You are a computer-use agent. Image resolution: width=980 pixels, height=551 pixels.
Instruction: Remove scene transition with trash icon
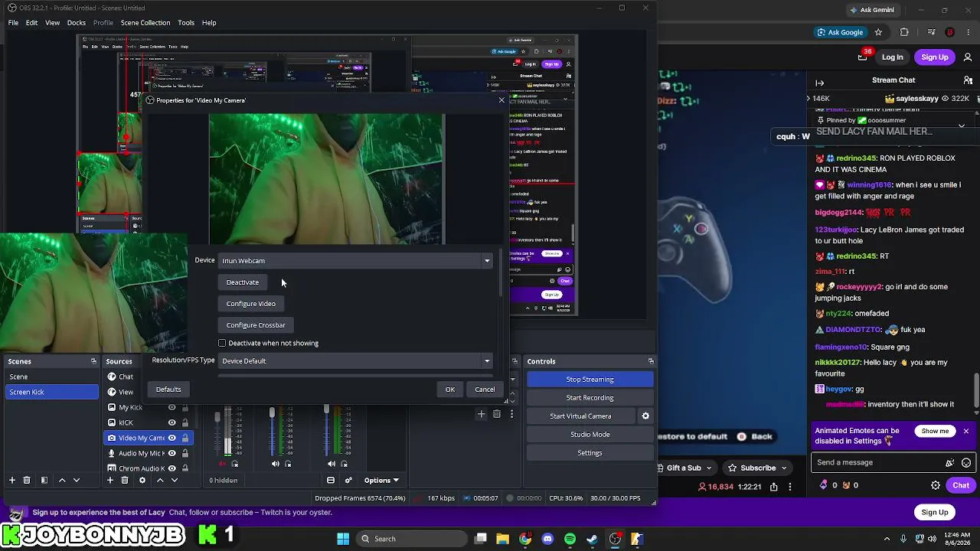point(497,414)
